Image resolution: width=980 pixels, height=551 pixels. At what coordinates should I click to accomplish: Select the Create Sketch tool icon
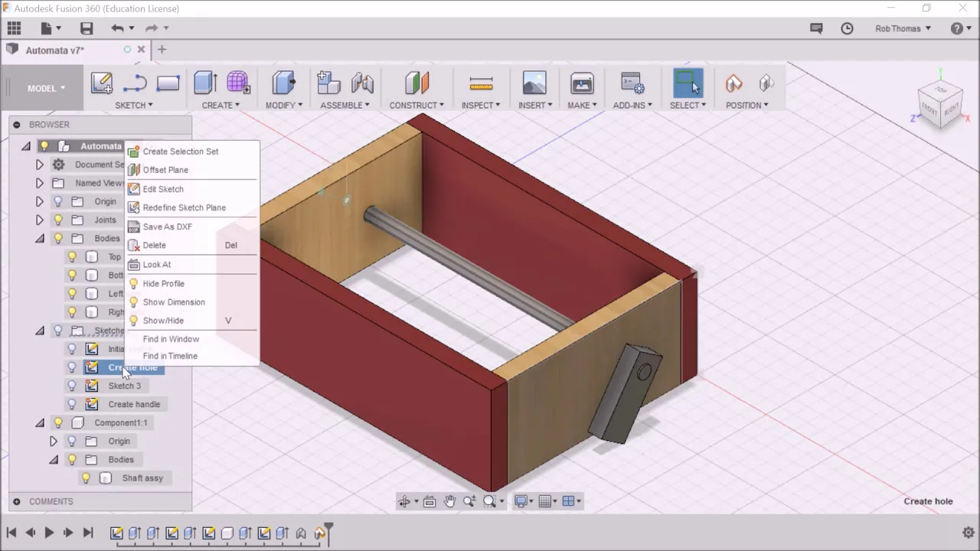(x=102, y=83)
